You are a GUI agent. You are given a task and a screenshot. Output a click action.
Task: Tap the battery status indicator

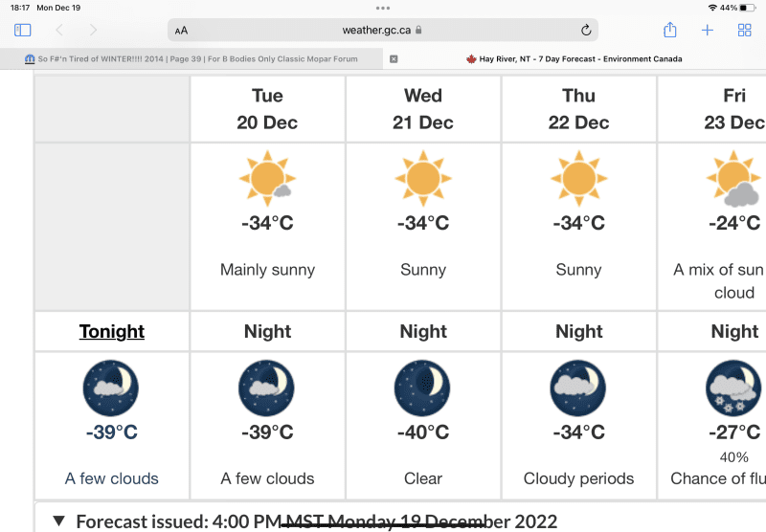pos(747,8)
